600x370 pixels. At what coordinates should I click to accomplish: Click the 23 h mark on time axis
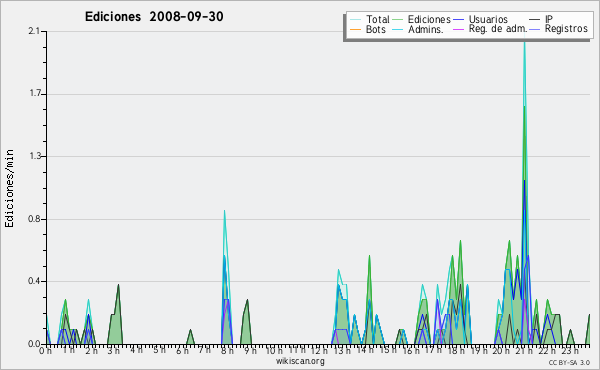[x=570, y=351]
